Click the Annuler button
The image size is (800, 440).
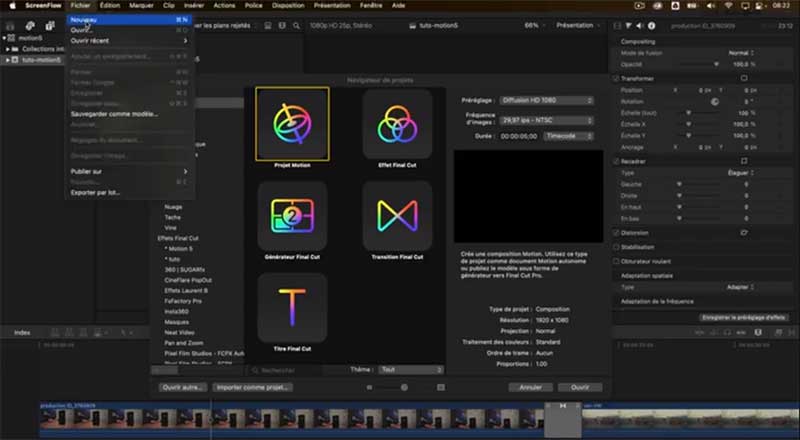(530, 387)
